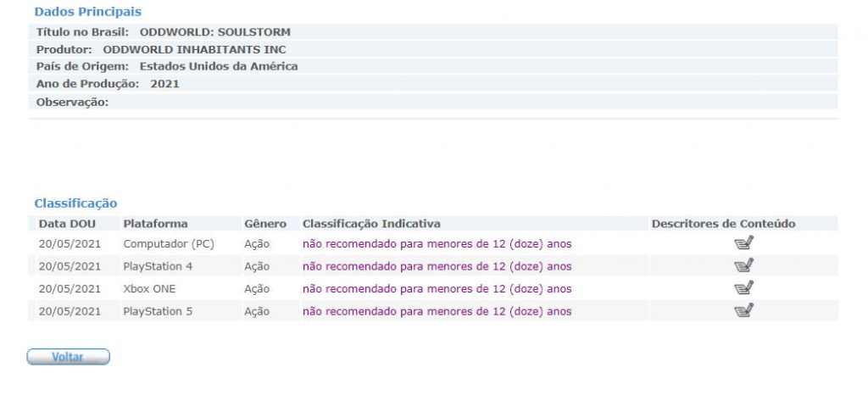The width and height of the screenshot is (868, 395).
Task: Select the Gênero column header
Action: pyautogui.click(x=265, y=224)
